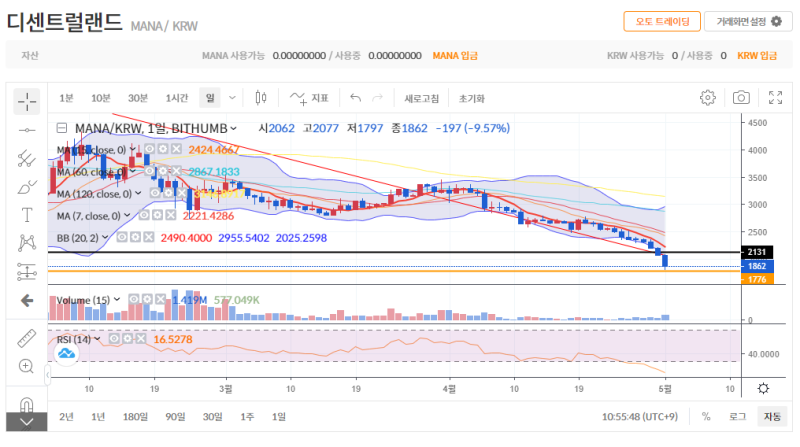Collapse the left toolbar with chevron
The height and width of the screenshot is (447, 800).
[27, 422]
